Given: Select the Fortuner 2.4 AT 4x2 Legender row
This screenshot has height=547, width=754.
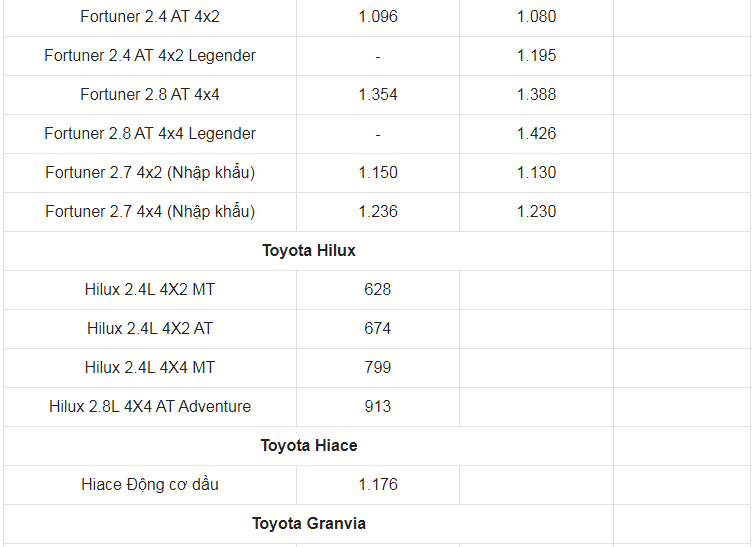Looking at the screenshot, I should 150,55.
